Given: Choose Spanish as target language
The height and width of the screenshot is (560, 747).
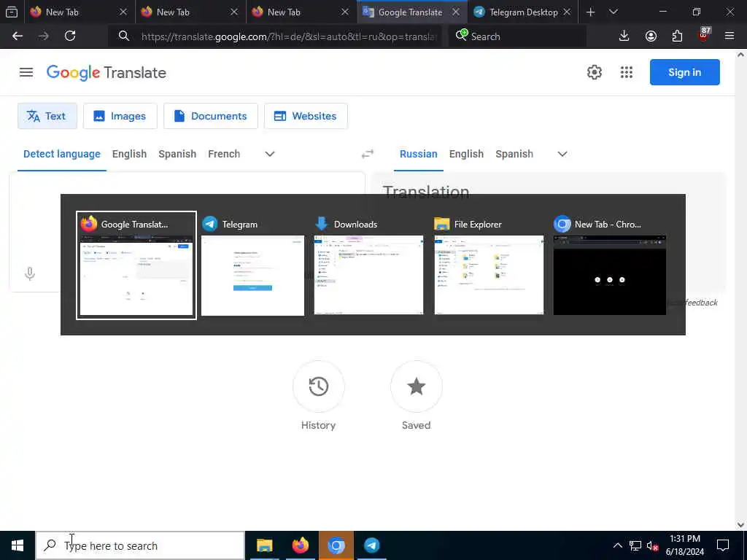Looking at the screenshot, I should pos(514,154).
